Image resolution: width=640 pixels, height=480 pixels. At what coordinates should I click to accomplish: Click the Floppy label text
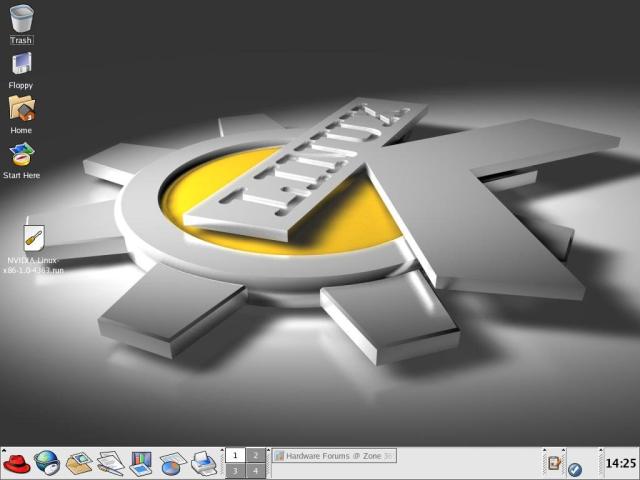[x=20, y=85]
